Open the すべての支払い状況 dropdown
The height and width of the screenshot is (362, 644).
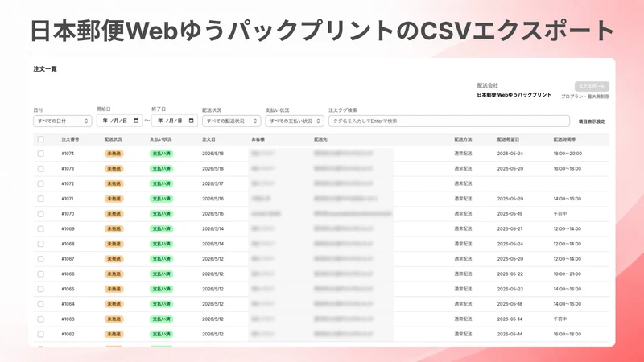point(295,121)
